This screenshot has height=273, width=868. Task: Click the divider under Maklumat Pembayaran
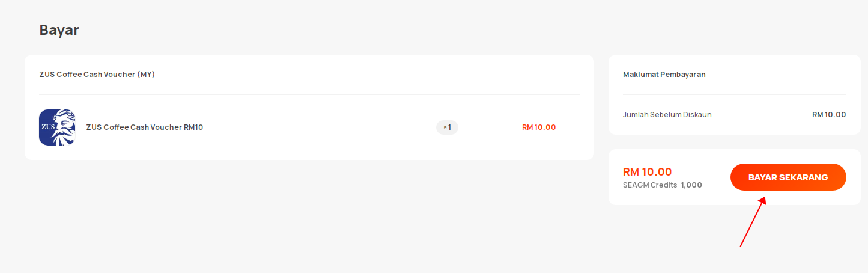point(734,94)
